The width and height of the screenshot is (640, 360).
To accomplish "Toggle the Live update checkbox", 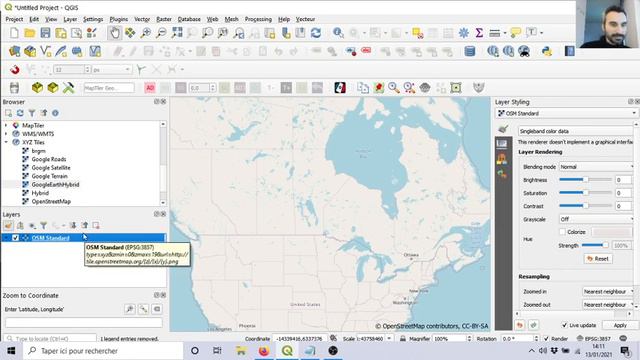I will pos(564,325).
